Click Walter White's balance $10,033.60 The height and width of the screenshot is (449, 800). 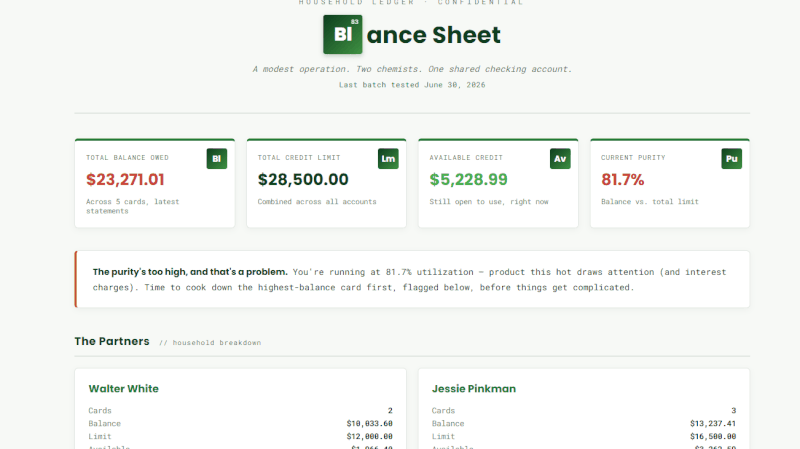tap(369, 423)
